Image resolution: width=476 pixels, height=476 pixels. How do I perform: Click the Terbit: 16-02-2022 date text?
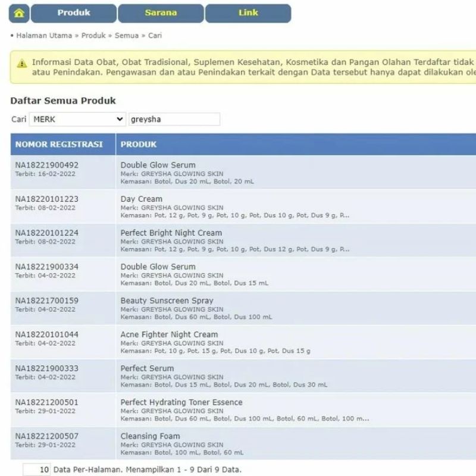click(x=45, y=174)
